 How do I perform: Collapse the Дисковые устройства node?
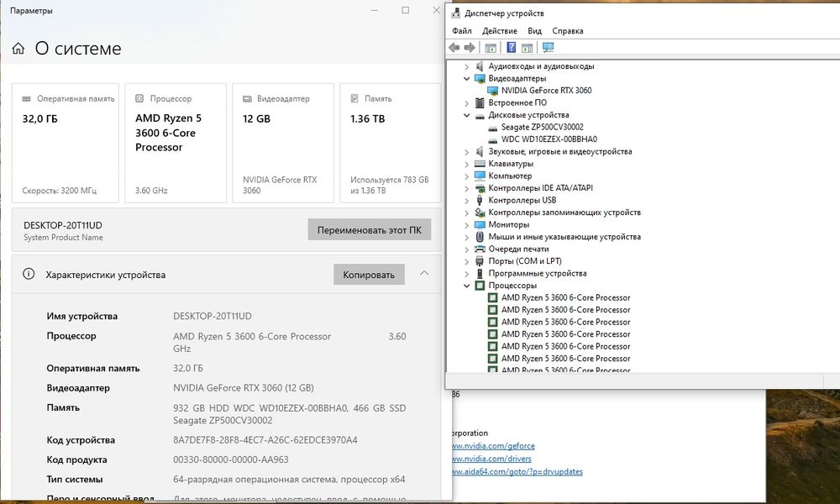[466, 115]
